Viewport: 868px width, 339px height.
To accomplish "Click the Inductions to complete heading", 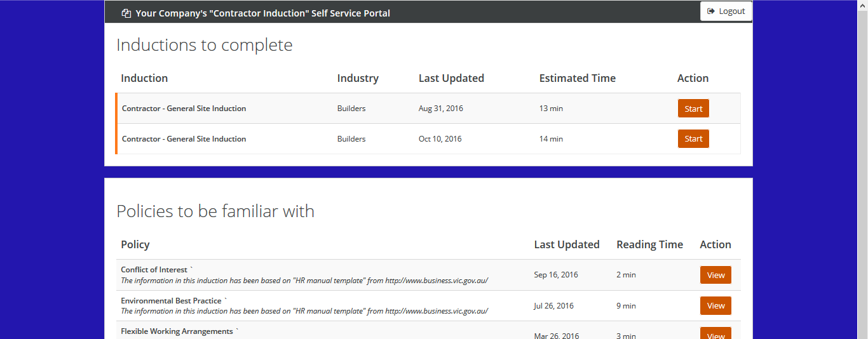I will pos(204,45).
